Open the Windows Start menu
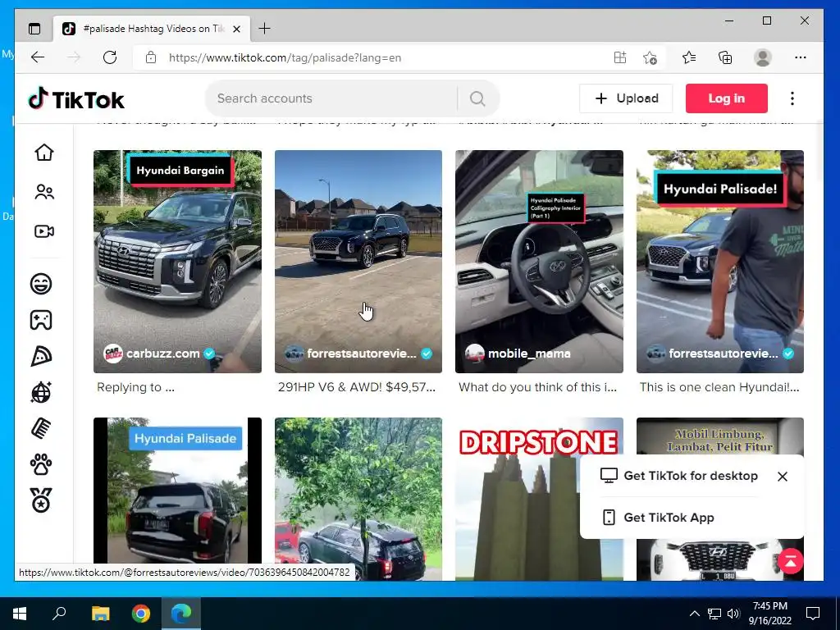840x630 pixels. pyautogui.click(x=20, y=614)
